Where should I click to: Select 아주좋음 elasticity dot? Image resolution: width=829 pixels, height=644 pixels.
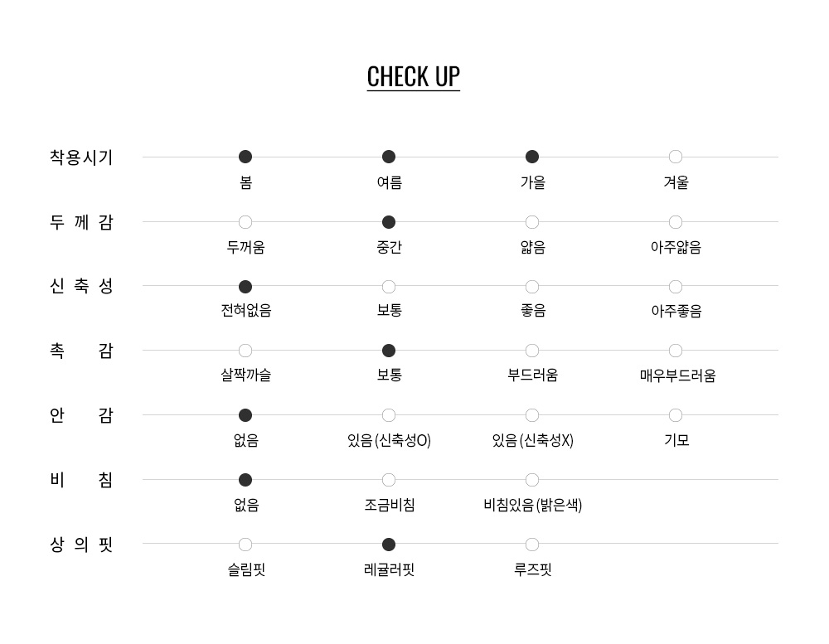pyautogui.click(x=676, y=287)
